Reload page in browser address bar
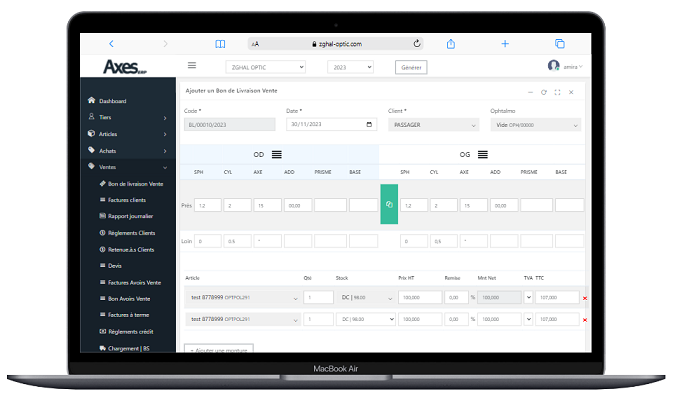The height and width of the screenshot is (403, 675). [x=417, y=43]
